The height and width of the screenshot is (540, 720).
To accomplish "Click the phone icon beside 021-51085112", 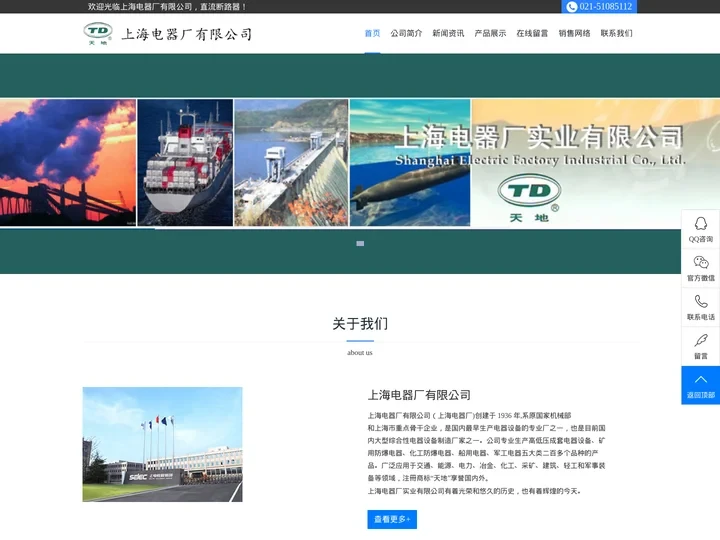I will (x=572, y=6).
